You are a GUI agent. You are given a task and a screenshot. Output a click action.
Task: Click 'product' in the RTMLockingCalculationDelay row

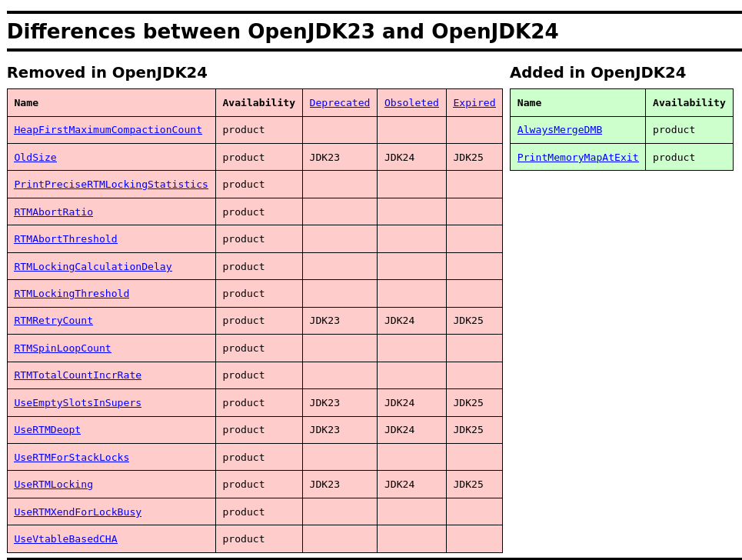(244, 266)
